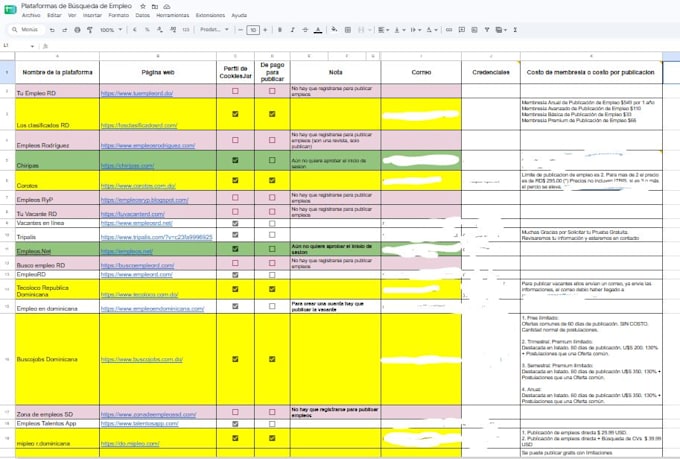Click the insert chart icon

tap(474, 30)
